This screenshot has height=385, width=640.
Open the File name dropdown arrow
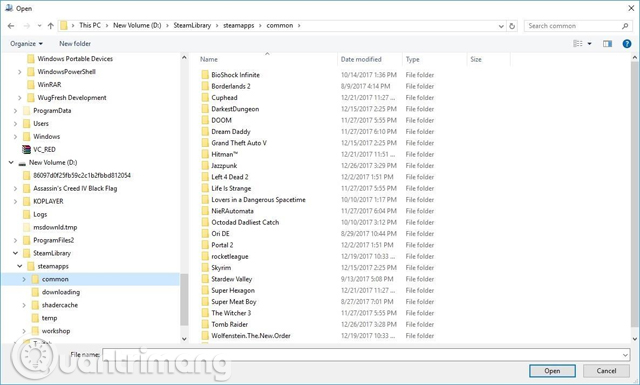pyautogui.click(x=625, y=355)
